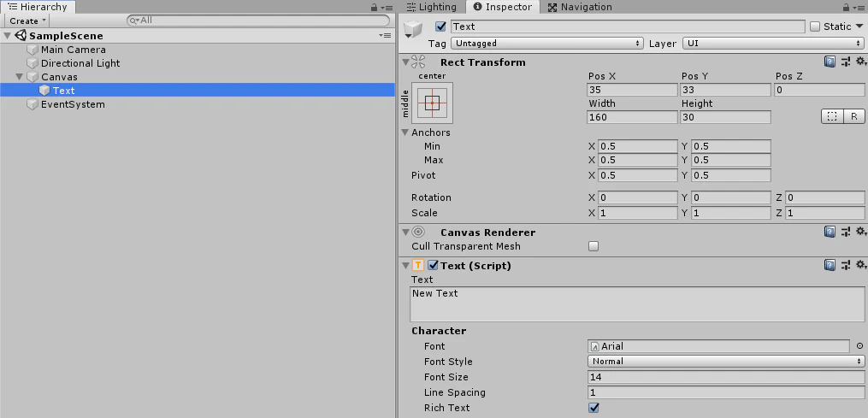Open the Create dropdown in Hierarchy
The image size is (868, 418).
point(27,21)
